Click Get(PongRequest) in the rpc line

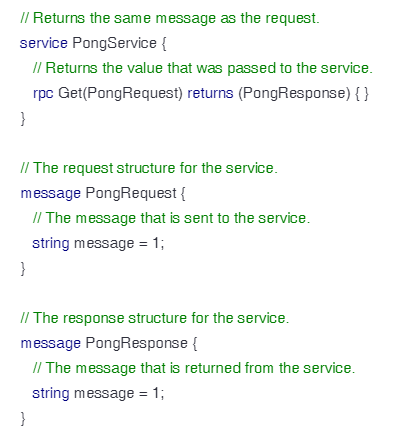coord(120,93)
